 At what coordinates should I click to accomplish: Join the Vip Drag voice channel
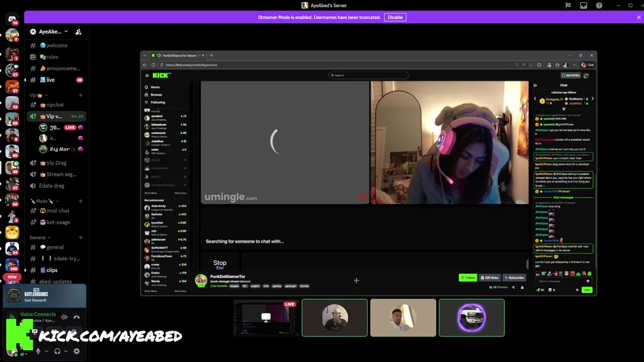pyautogui.click(x=56, y=163)
